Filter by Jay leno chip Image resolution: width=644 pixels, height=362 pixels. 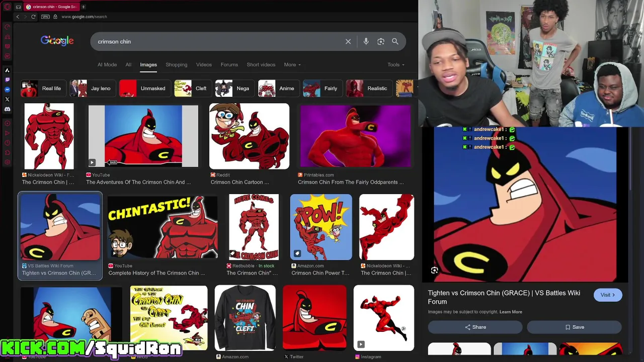click(x=92, y=88)
